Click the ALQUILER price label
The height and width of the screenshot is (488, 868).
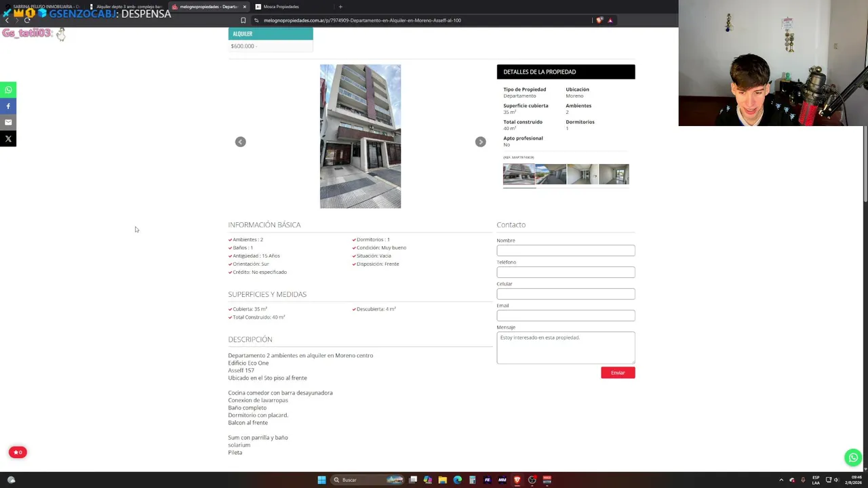click(271, 34)
